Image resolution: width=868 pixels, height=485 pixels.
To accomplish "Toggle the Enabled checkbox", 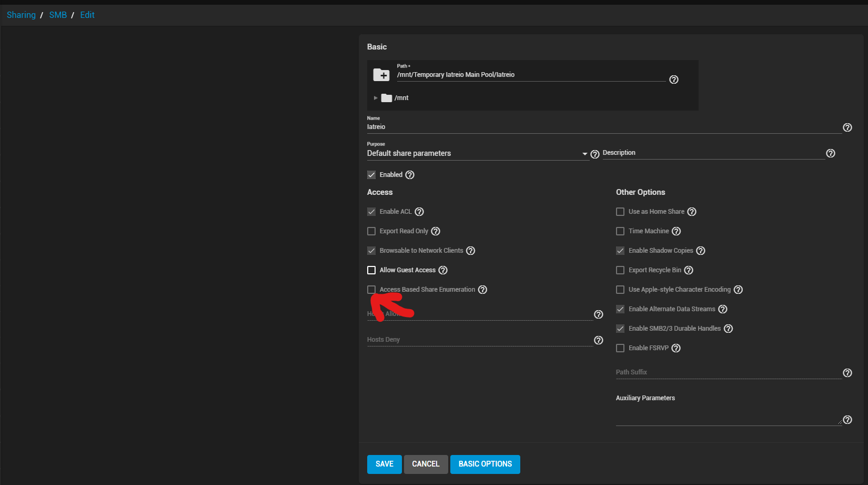I will point(371,175).
